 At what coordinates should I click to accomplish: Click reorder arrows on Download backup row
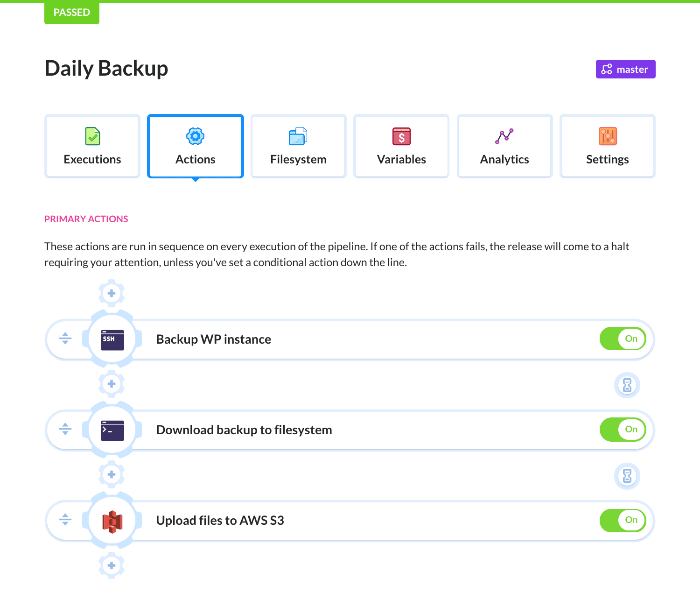click(65, 429)
